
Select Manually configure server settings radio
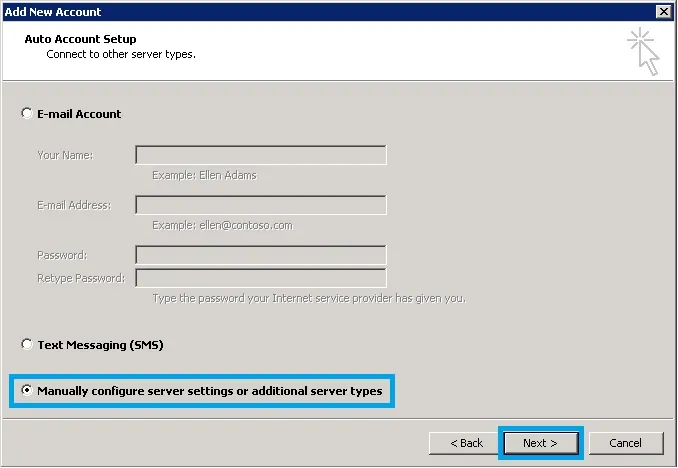(x=26, y=391)
